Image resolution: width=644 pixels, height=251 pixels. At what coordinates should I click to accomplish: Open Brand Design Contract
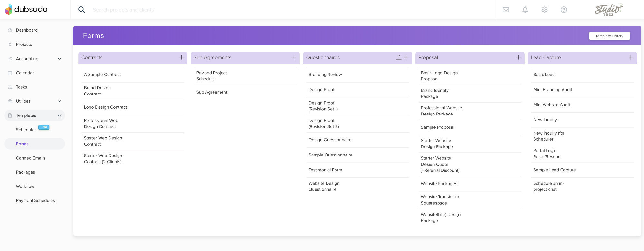97,91
